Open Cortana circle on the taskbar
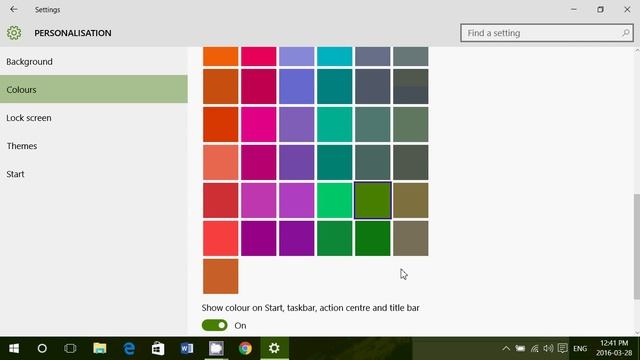 [42, 348]
